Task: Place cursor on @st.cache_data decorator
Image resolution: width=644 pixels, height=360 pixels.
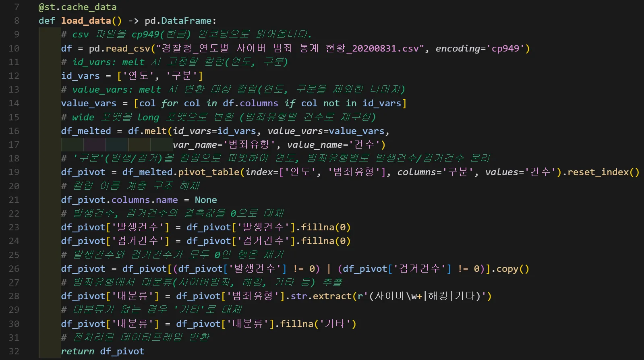Action: click(77, 7)
